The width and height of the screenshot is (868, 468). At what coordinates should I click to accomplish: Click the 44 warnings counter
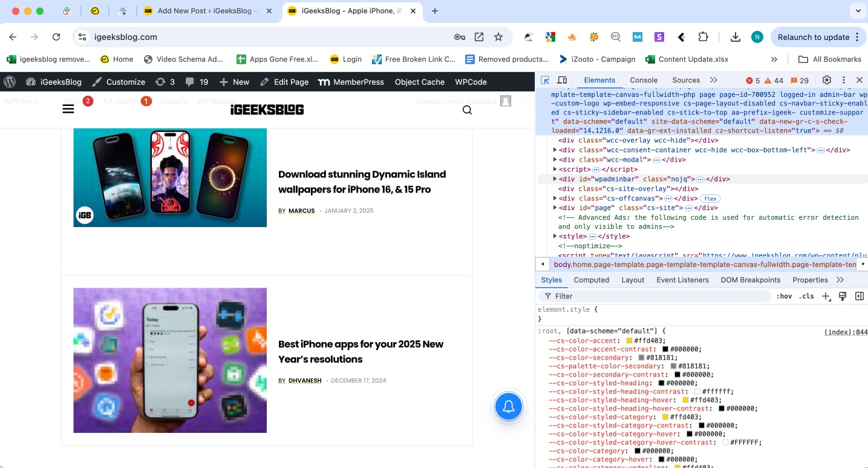[774, 81]
